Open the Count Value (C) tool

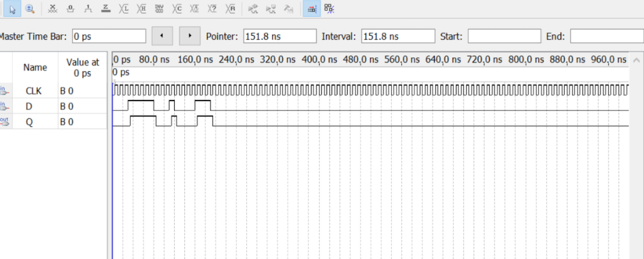click(177, 8)
